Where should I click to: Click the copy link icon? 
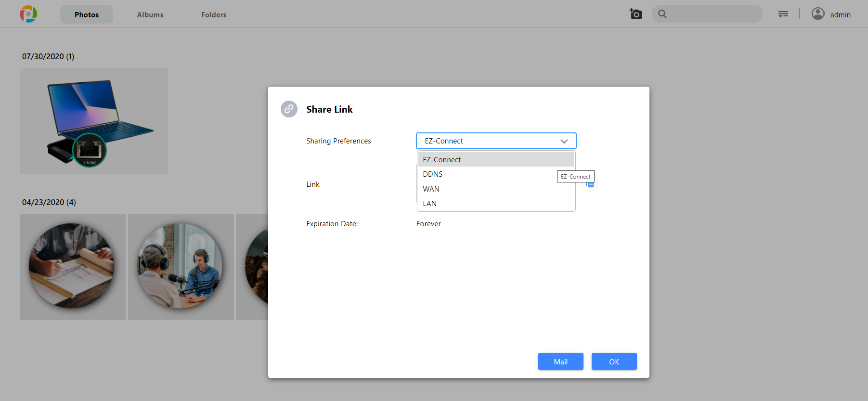pyautogui.click(x=590, y=184)
